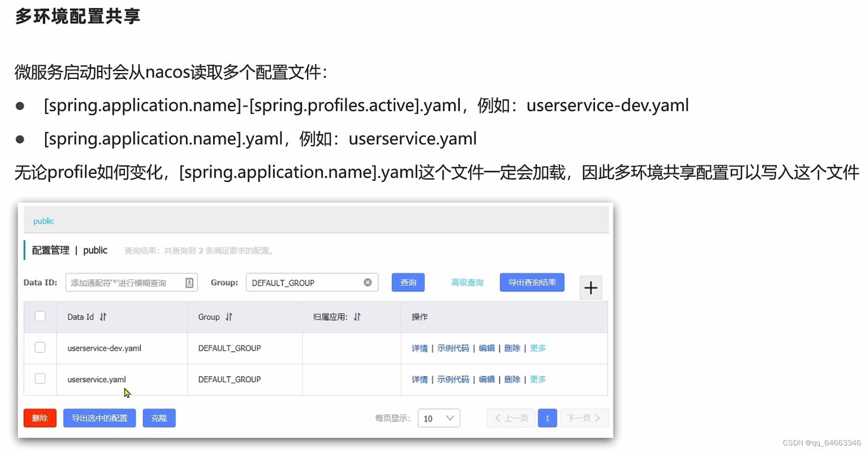Click 删除 link for userservice.yaml
Screen dimensions: 868x451
point(512,380)
